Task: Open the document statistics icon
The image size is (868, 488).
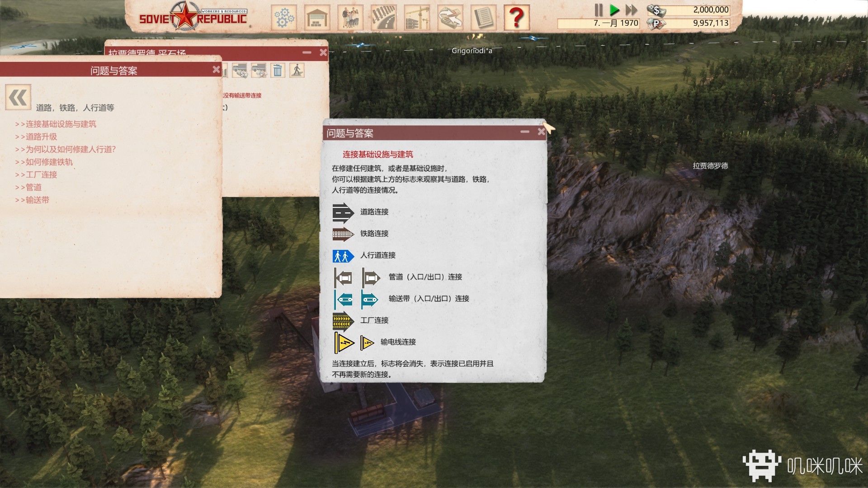Action: point(484,18)
